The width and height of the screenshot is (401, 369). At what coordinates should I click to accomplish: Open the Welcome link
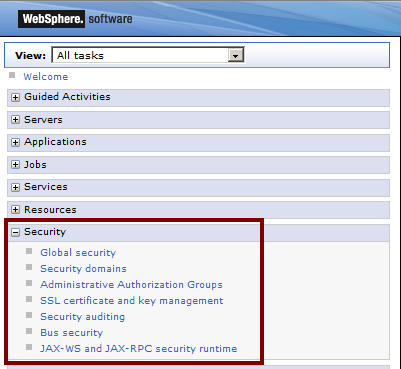click(46, 77)
